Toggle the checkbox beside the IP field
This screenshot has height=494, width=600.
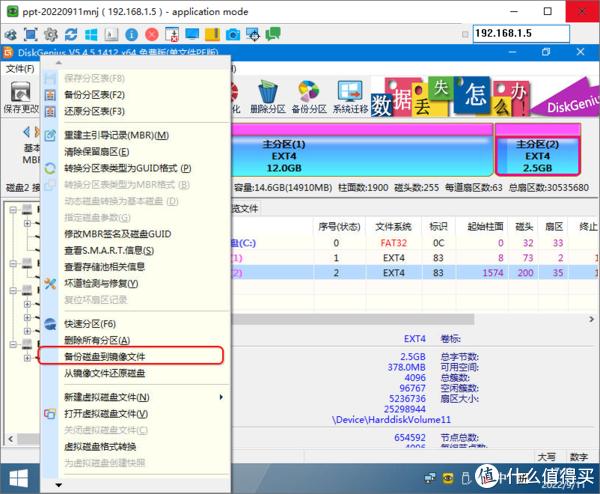[465, 34]
